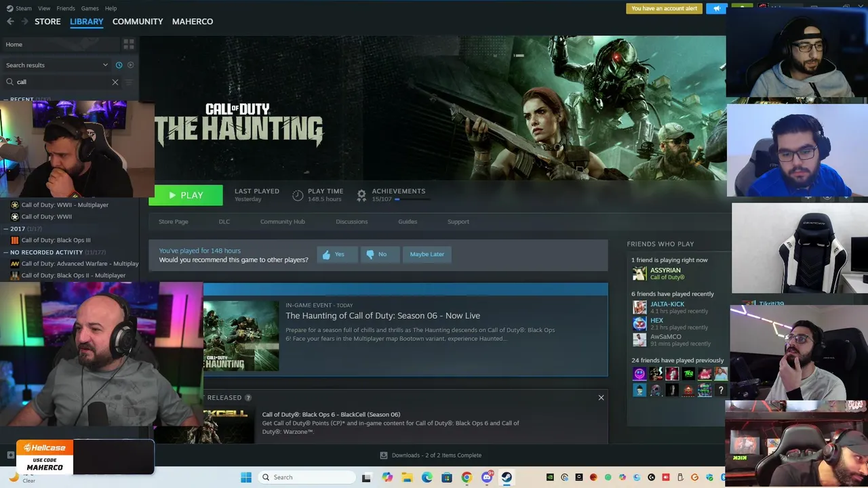
Task: Choose Maybe Later for the recommendation
Action: click(427, 254)
